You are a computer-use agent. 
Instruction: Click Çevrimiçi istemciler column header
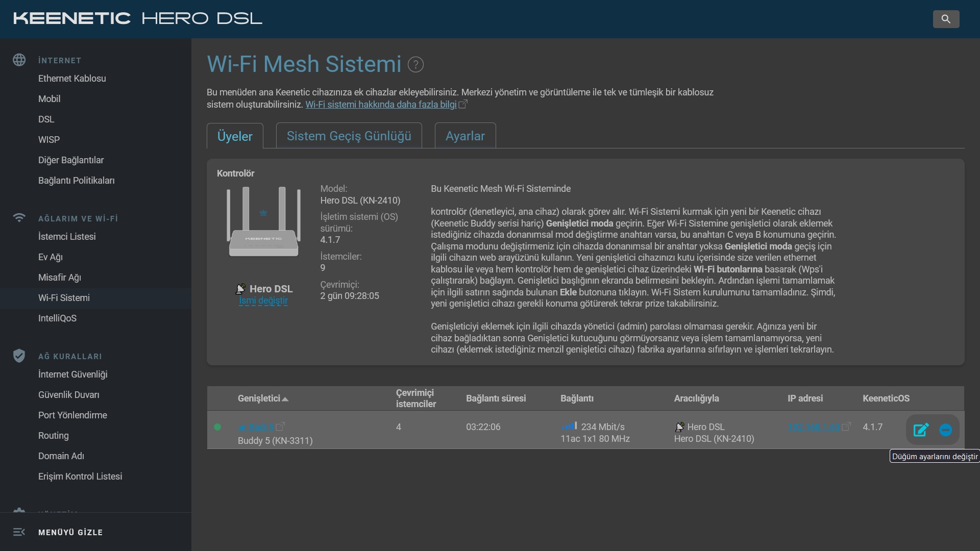click(x=416, y=398)
